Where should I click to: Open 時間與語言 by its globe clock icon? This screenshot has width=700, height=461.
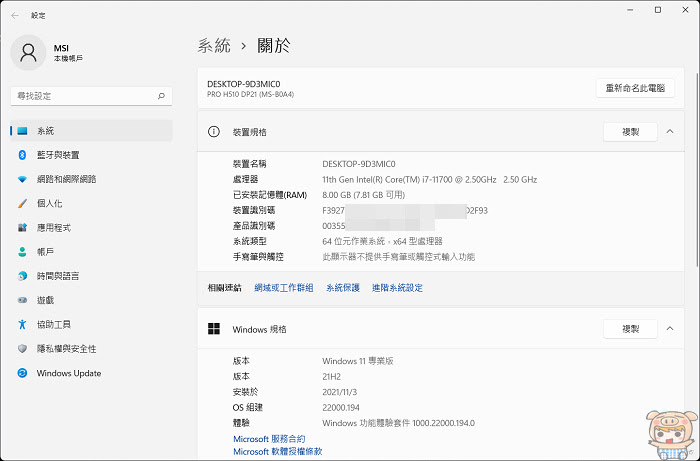click(22, 276)
